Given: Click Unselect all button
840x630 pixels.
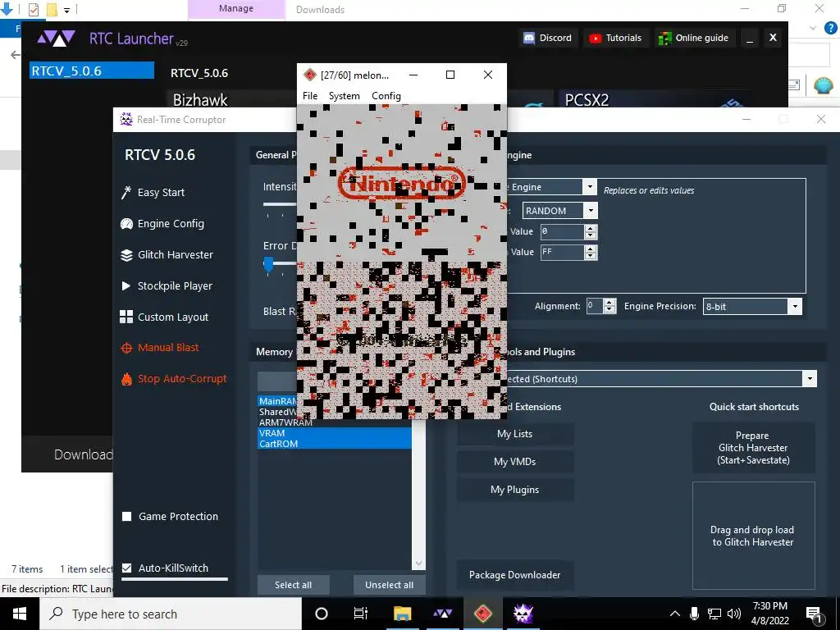Looking at the screenshot, I should (390, 585).
